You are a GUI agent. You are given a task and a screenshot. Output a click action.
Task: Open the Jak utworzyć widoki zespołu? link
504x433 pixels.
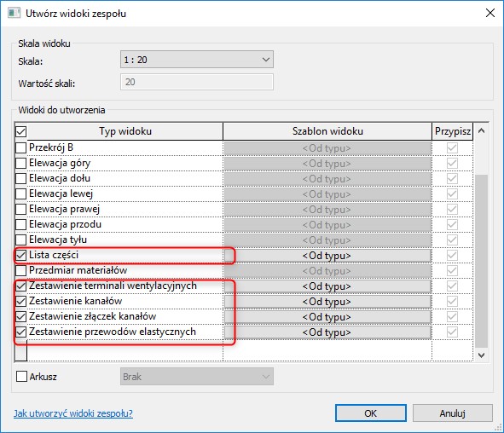coord(73,413)
